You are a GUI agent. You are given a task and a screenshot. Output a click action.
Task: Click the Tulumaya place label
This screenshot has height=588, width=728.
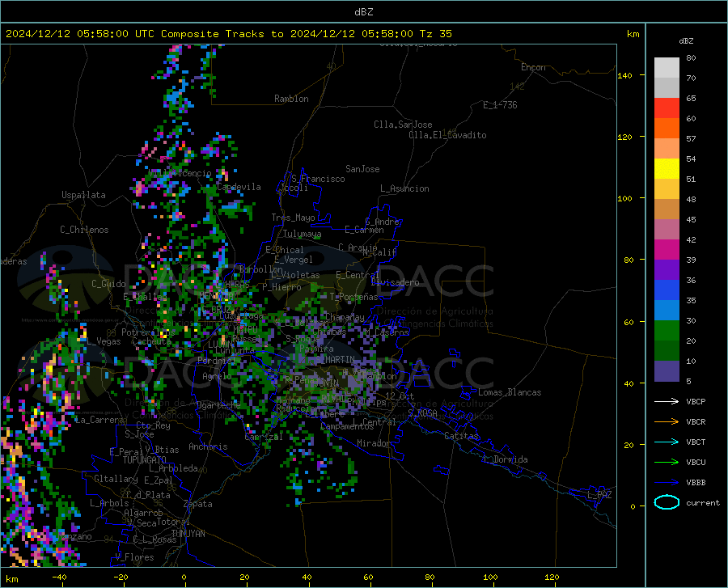(302, 234)
